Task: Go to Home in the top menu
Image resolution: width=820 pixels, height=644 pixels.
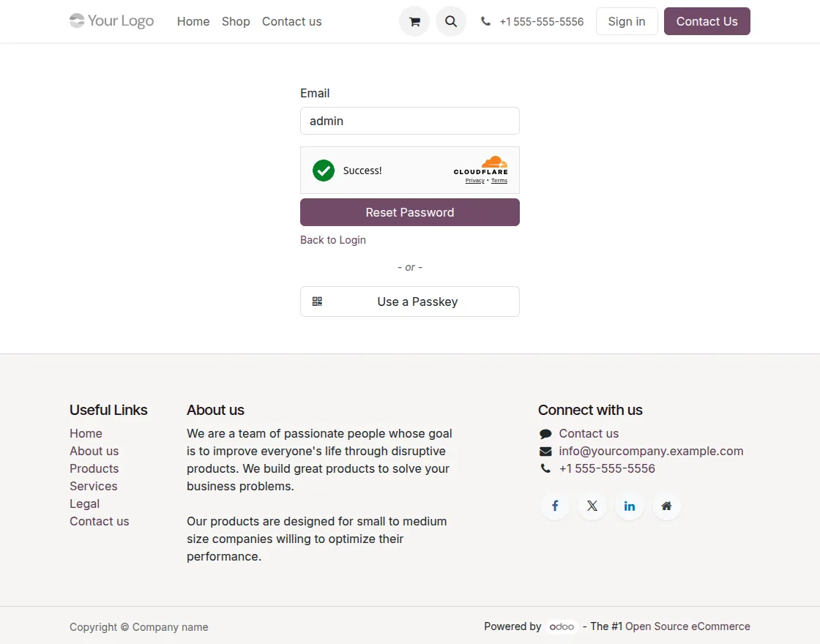Action: [x=193, y=22]
